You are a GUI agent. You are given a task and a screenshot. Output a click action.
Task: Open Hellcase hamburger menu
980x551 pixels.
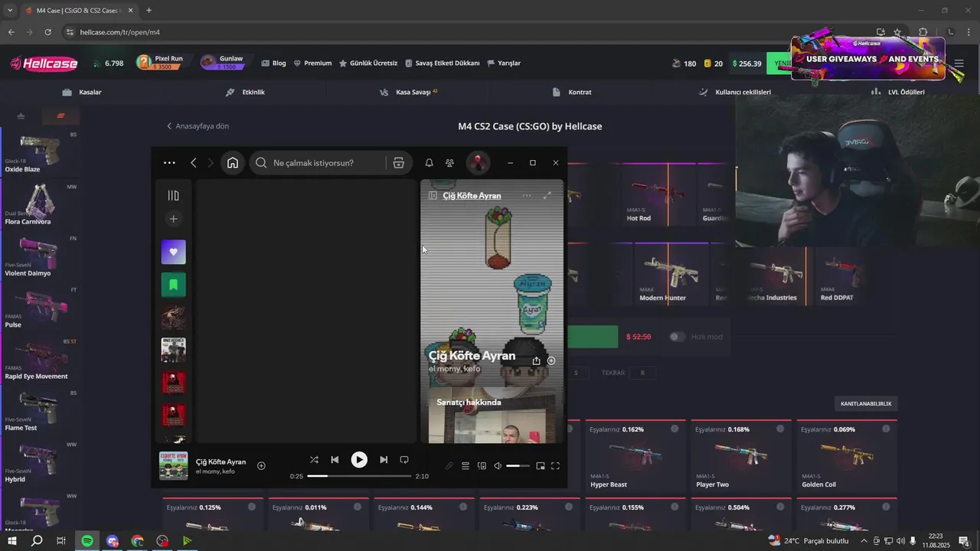coord(959,64)
